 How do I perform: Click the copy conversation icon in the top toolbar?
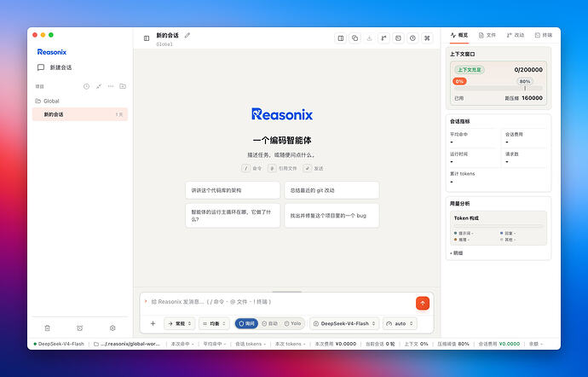click(355, 38)
